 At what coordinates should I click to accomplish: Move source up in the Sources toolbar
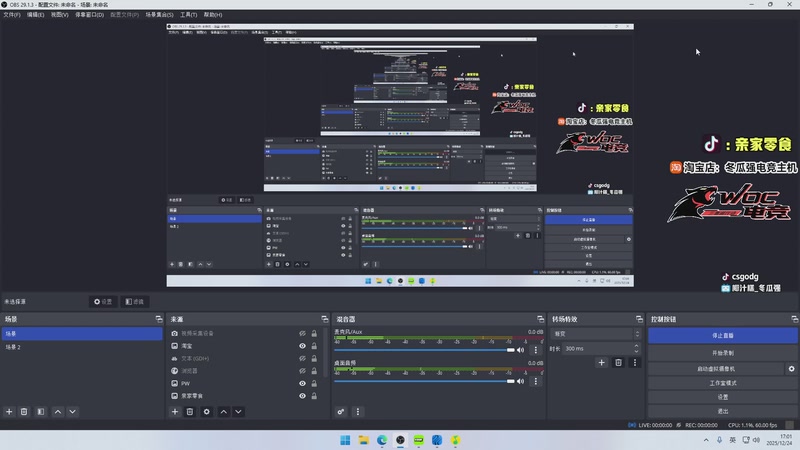[223, 412]
